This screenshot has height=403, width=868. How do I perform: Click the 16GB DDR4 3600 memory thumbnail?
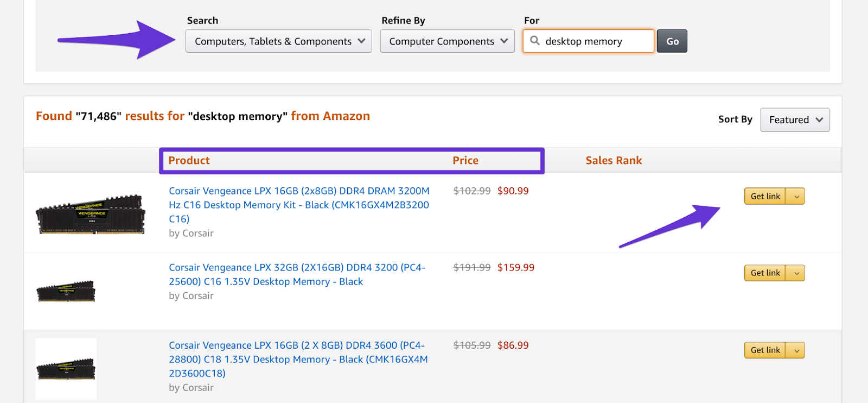[66, 369]
